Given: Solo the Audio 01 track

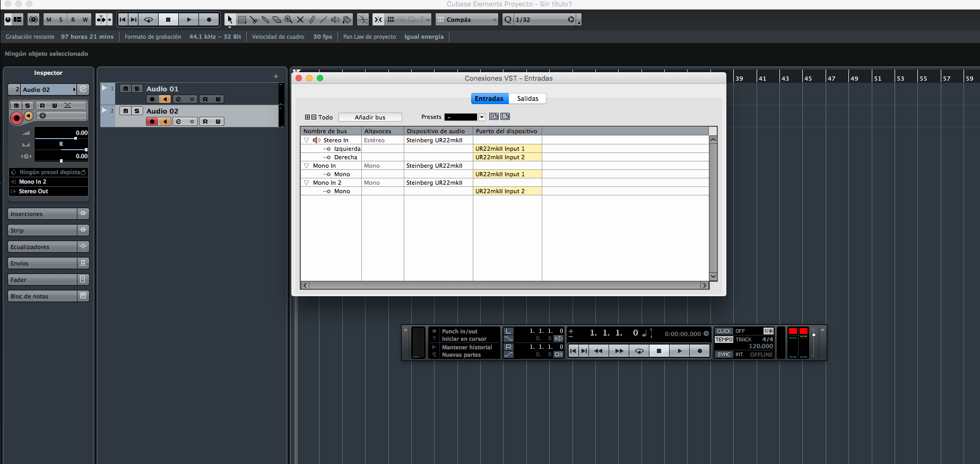Looking at the screenshot, I should (137, 89).
